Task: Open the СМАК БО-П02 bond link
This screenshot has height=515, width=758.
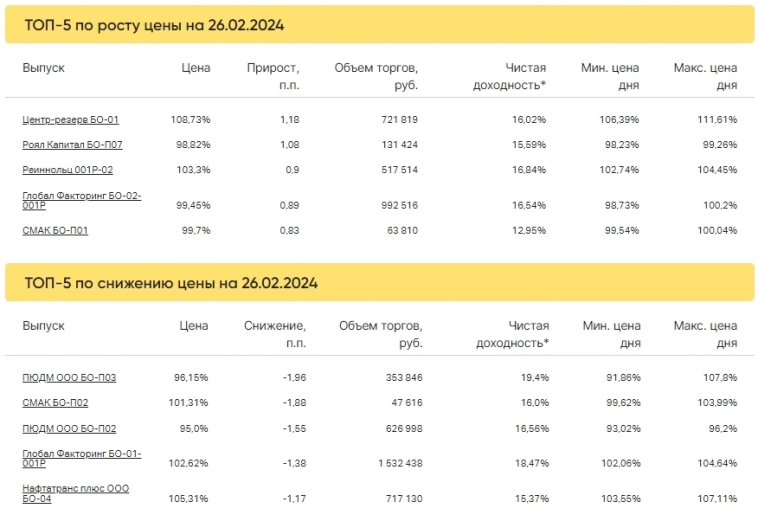Action: click(56, 403)
